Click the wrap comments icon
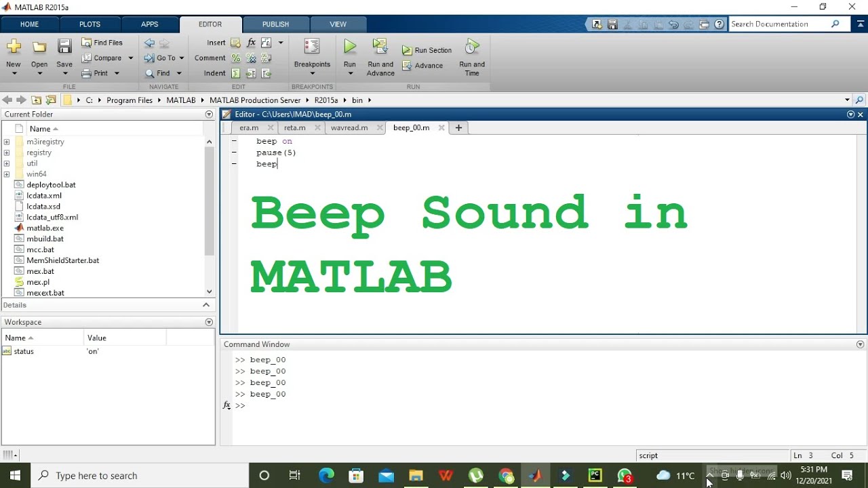Viewport: 868px width, 488px height. (266, 58)
